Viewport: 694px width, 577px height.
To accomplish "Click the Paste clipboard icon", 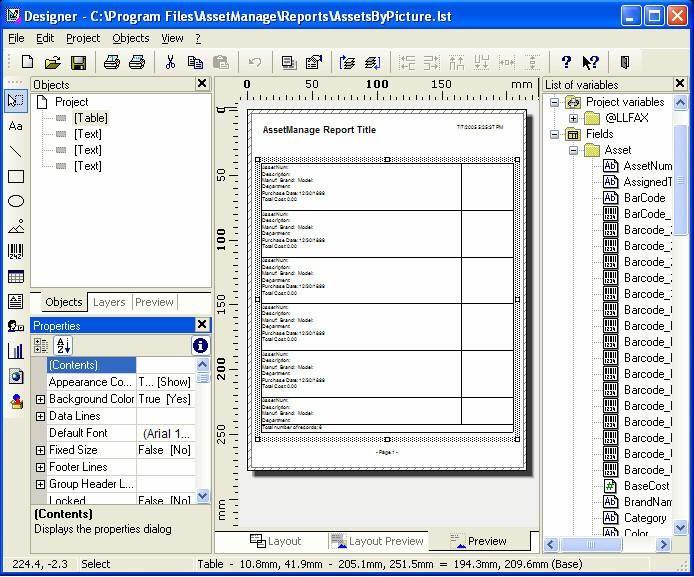I will (x=221, y=62).
